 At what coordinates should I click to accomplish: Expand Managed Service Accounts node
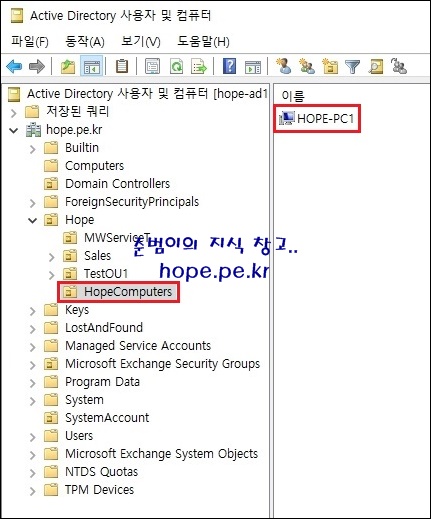click(32, 347)
